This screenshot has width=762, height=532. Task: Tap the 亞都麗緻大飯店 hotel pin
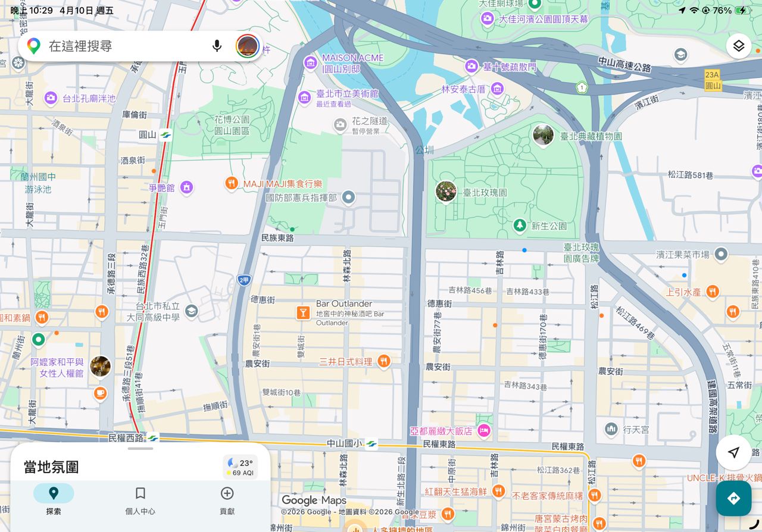[484, 430]
